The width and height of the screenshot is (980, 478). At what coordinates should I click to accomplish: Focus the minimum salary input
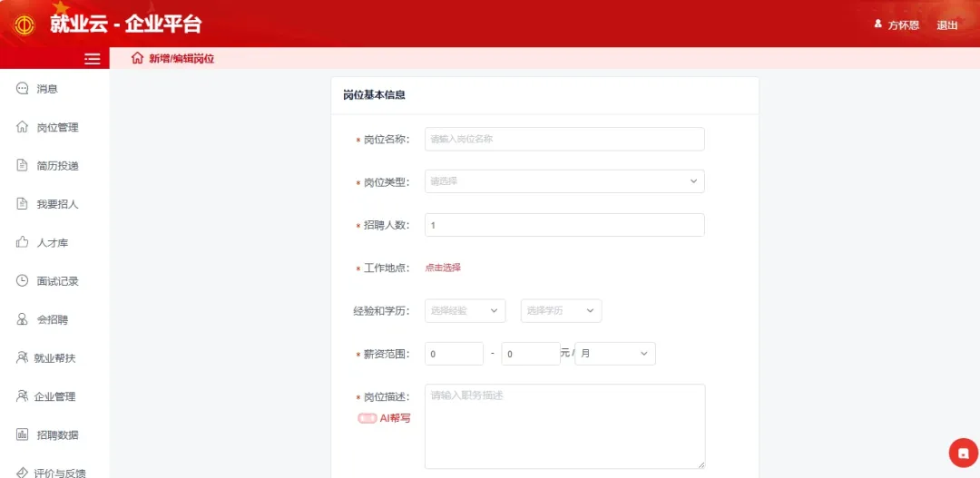454,354
